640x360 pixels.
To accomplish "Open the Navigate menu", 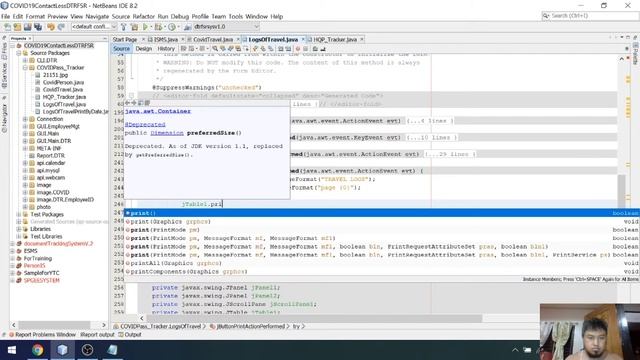I will point(97,16).
